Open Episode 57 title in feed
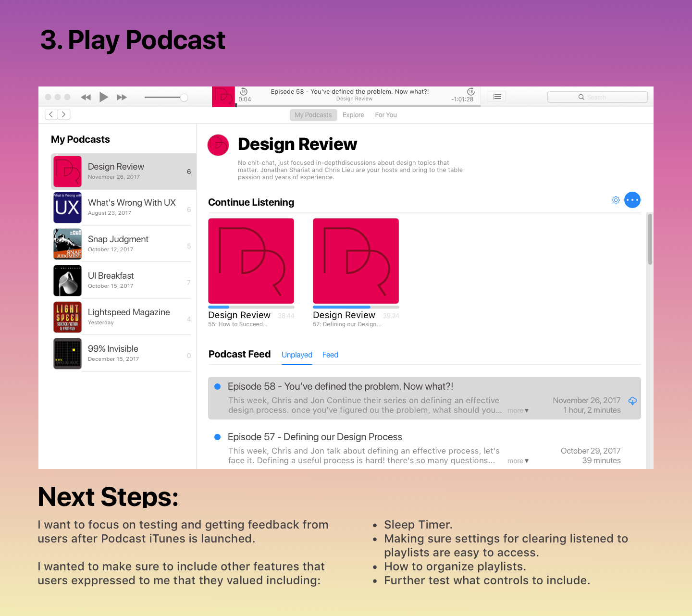692x616 pixels. 315,437
